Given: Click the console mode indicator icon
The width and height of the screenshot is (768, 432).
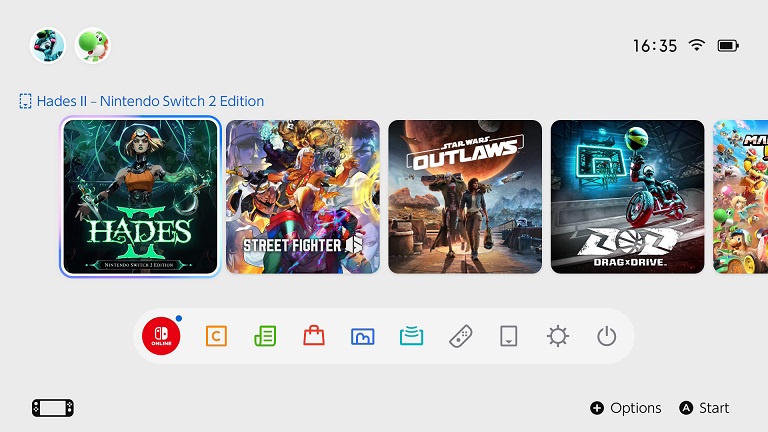Looking at the screenshot, I should click(x=53, y=408).
